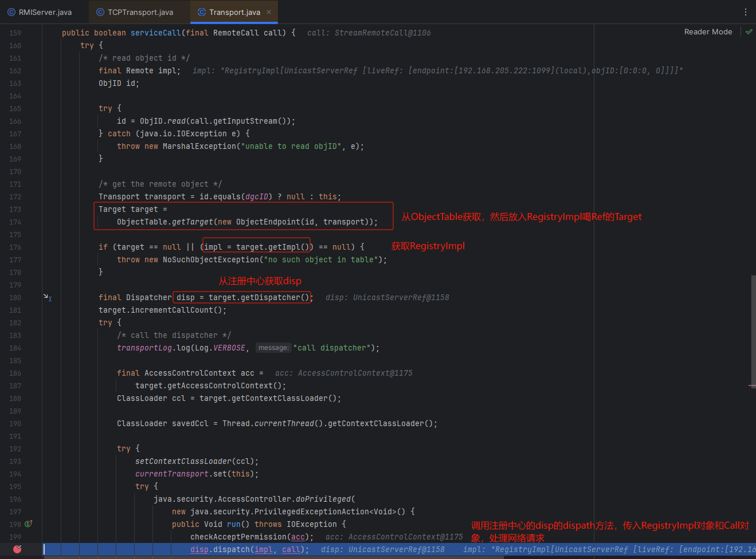Image resolution: width=756 pixels, height=559 pixels.
Task: Switch to the RMIServer.java tab
Action: pyautogui.click(x=45, y=12)
